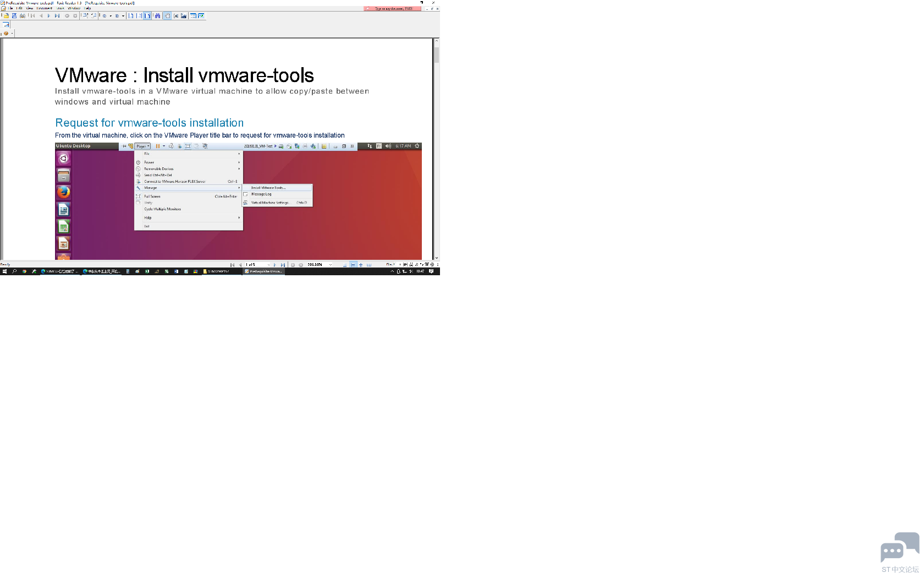
Task: Select the Snapshot camera tool
Action: pyautogui.click(x=184, y=16)
